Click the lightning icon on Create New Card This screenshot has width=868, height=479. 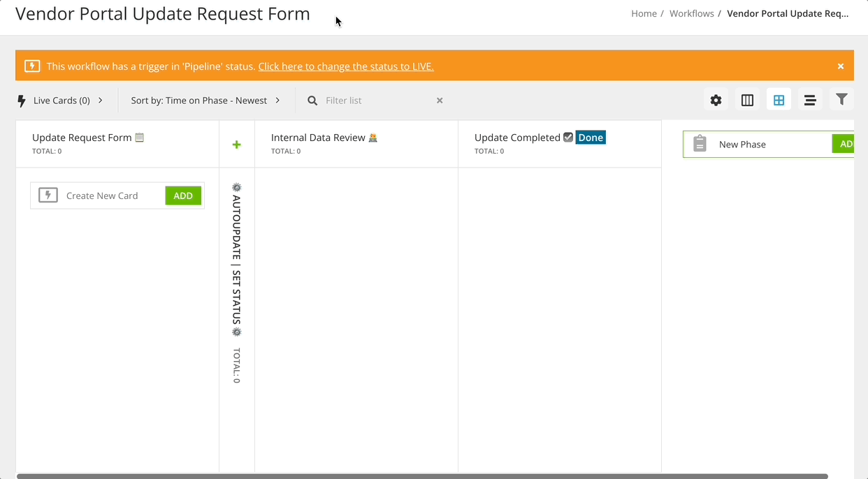(x=48, y=195)
